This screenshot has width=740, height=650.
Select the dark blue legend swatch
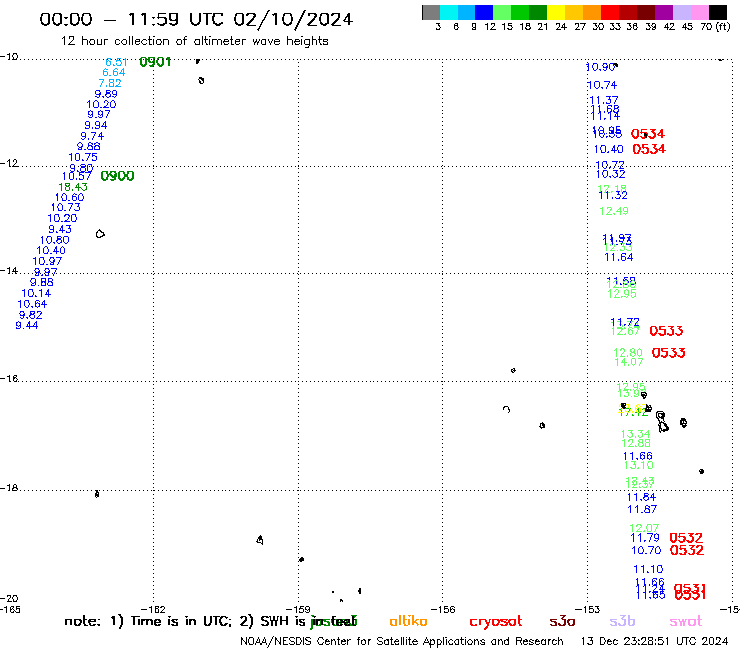pos(484,12)
